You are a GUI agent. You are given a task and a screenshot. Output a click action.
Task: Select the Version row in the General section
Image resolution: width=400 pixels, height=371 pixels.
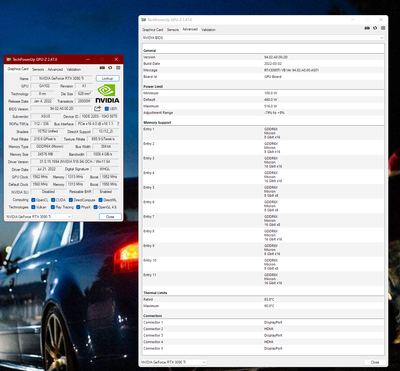(x=263, y=57)
